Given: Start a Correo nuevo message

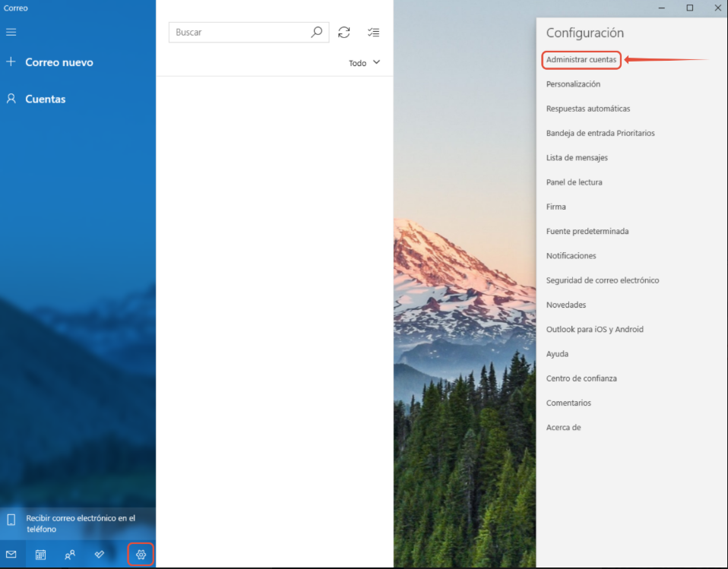Looking at the screenshot, I should [59, 62].
